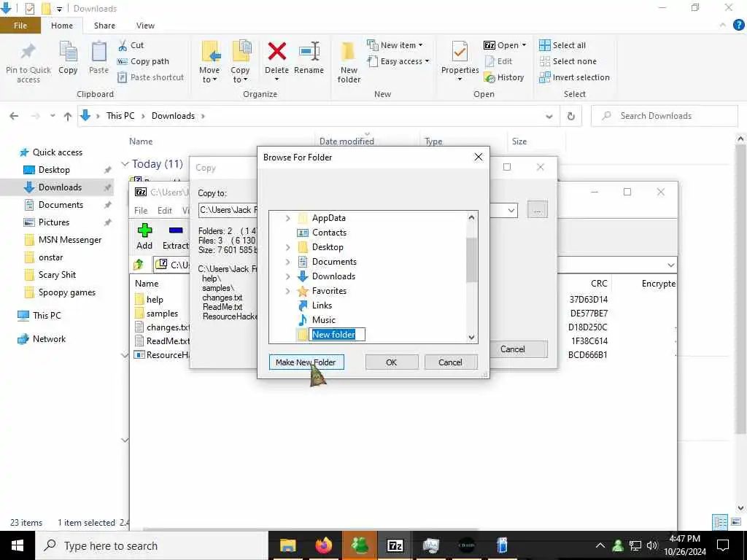Screen dimensions: 747x560
Task: Click the Paste shortcut command
Action: (150, 77)
